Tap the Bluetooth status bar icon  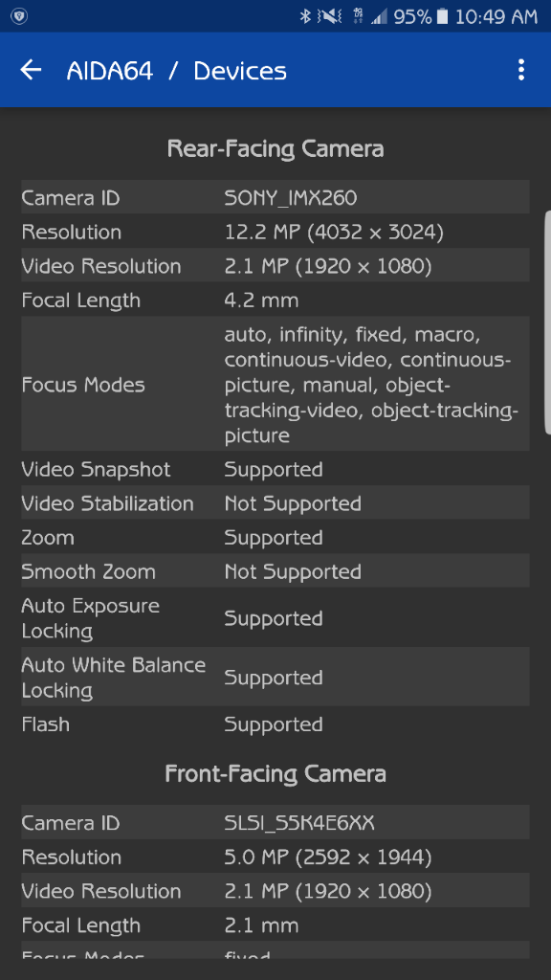(305, 17)
